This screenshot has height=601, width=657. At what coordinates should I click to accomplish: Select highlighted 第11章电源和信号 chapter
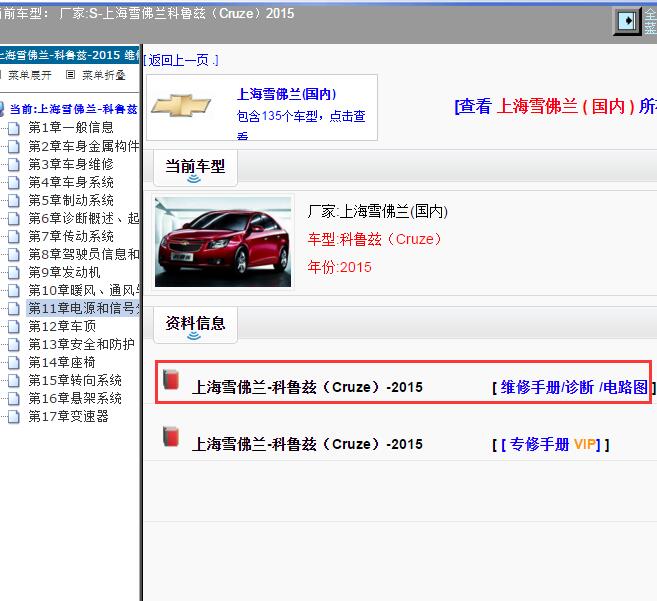83,308
